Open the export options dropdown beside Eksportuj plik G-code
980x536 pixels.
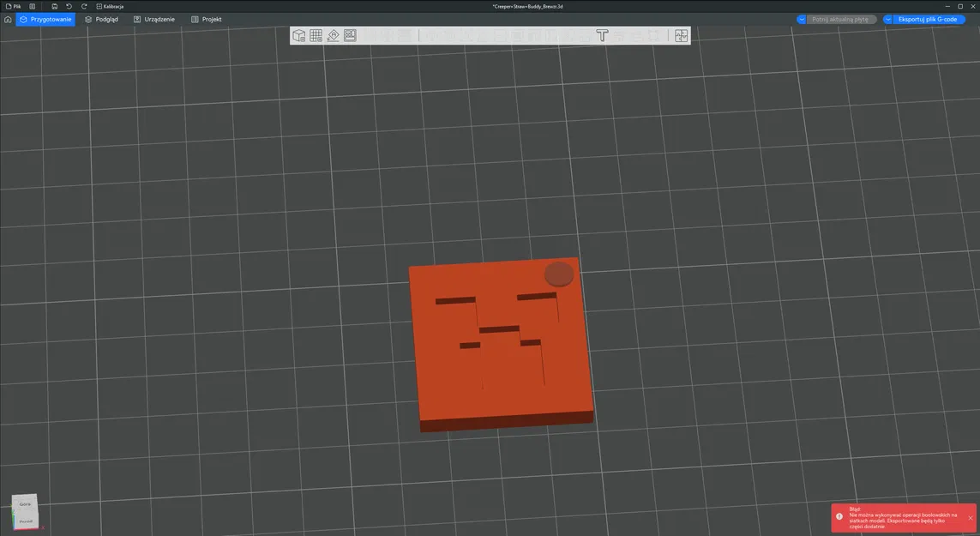887,19
